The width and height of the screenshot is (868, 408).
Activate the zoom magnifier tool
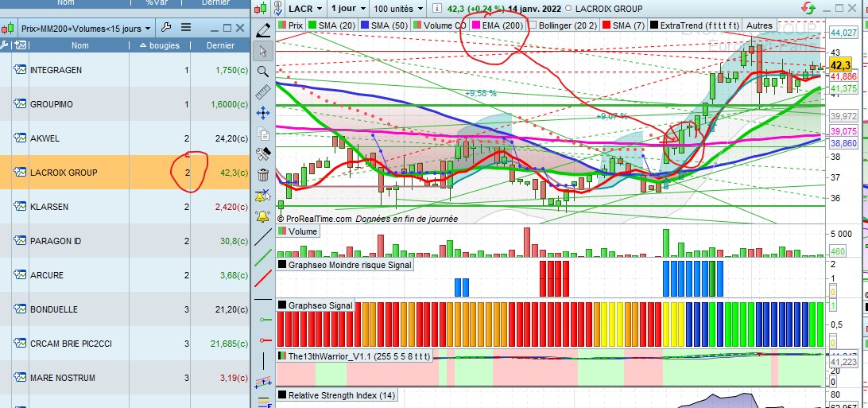point(263,72)
